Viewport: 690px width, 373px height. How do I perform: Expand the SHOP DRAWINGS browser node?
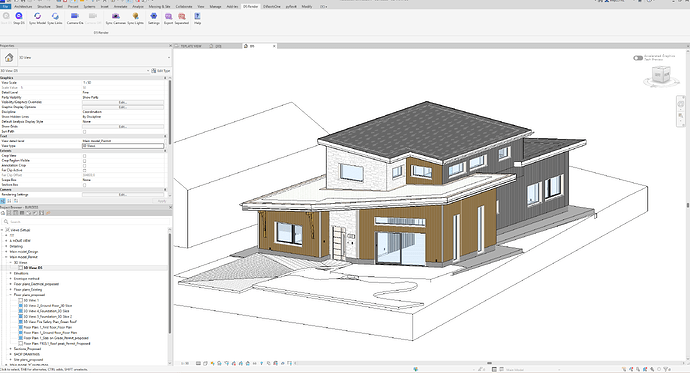point(11,354)
